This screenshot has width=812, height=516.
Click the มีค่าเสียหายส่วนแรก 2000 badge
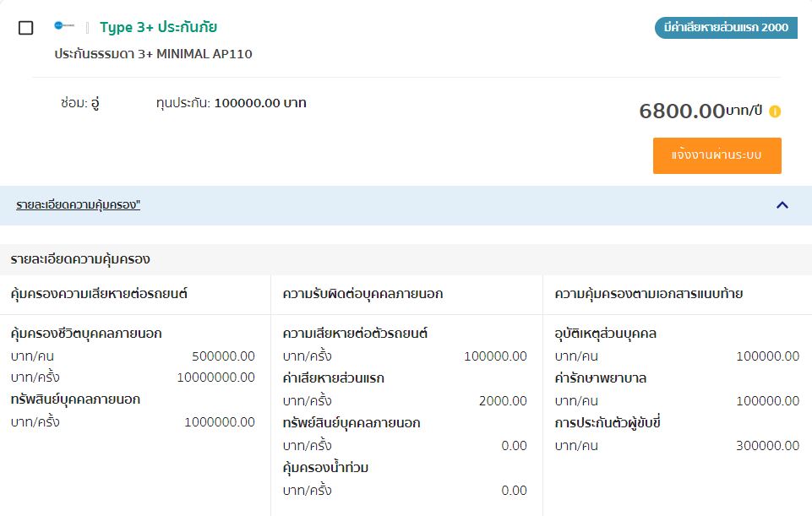[x=726, y=28]
